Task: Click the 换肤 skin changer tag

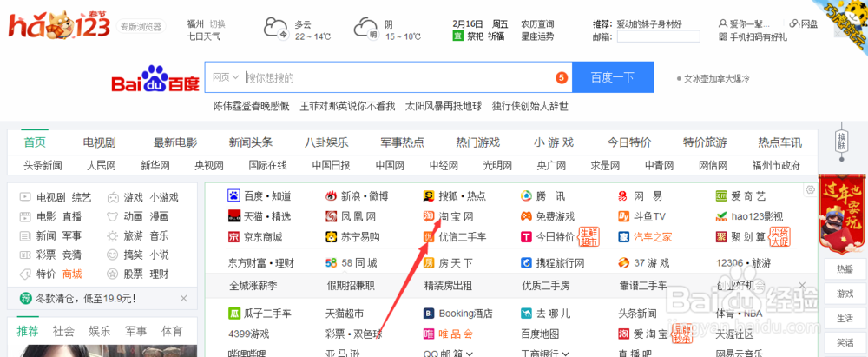Action: pyautogui.click(x=841, y=141)
